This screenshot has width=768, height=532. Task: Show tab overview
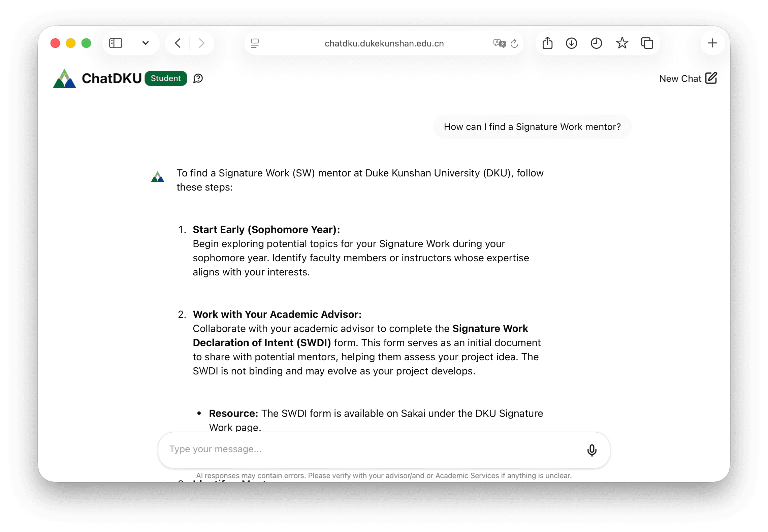tap(647, 43)
